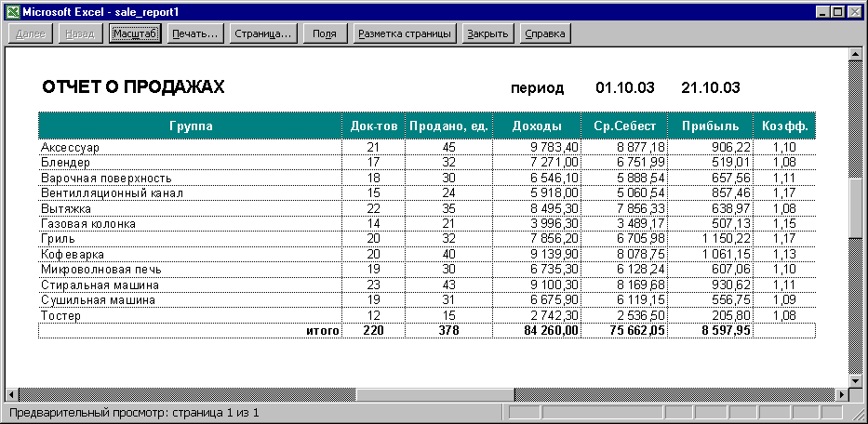Click the Группа column header

(x=191, y=126)
